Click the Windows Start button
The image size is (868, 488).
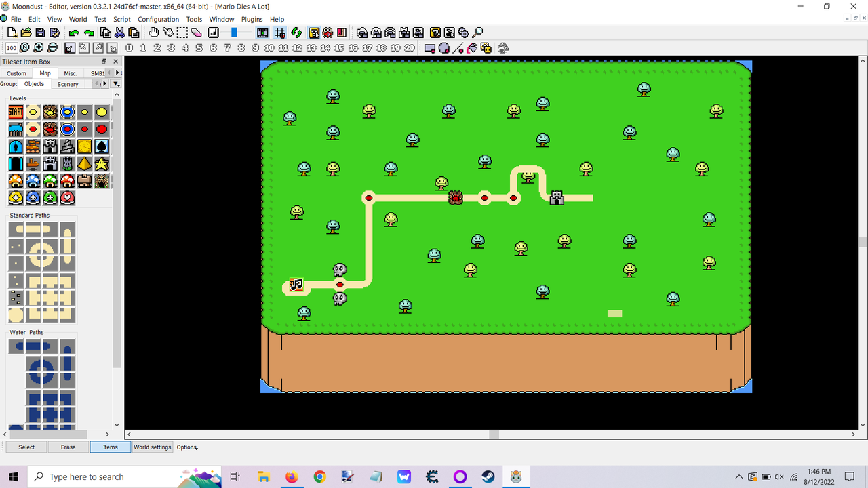[14, 476]
